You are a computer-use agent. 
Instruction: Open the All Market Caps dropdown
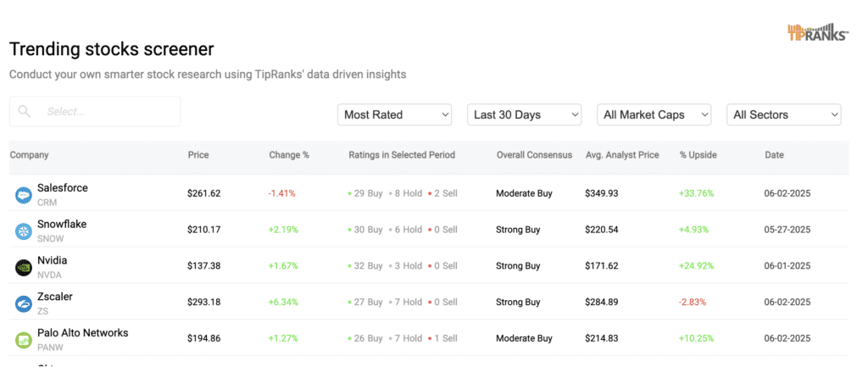(654, 114)
